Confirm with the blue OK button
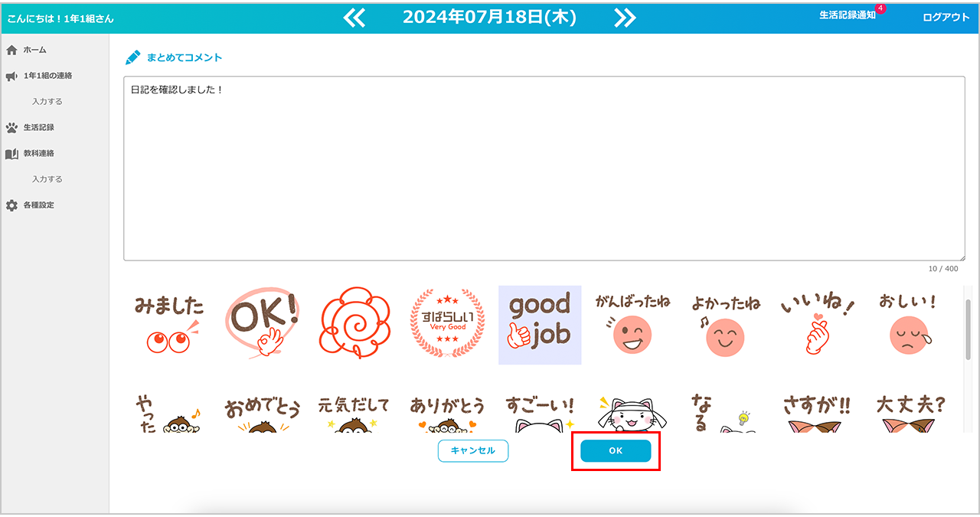This screenshot has height=517, width=980. [616, 451]
